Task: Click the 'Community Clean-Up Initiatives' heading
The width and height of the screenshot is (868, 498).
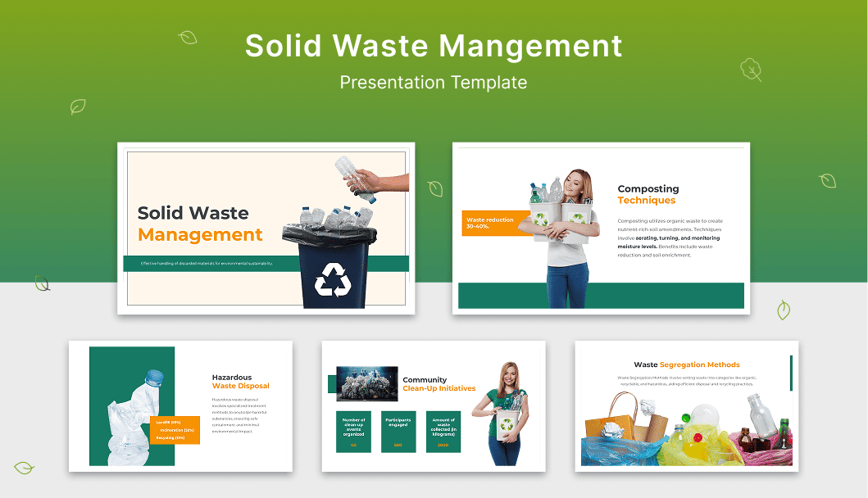Action: point(439,386)
